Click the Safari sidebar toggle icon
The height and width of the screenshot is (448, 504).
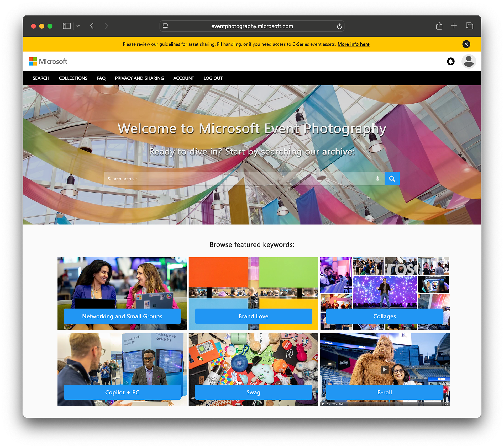[67, 26]
